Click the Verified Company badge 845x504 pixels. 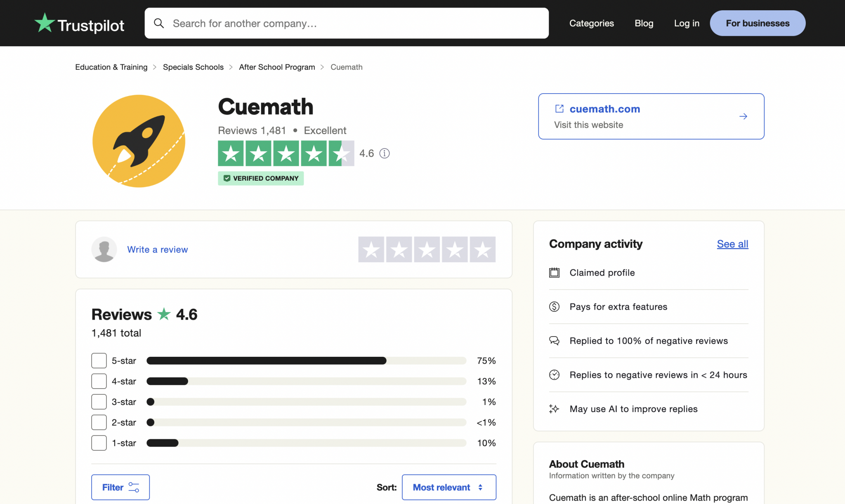click(260, 178)
